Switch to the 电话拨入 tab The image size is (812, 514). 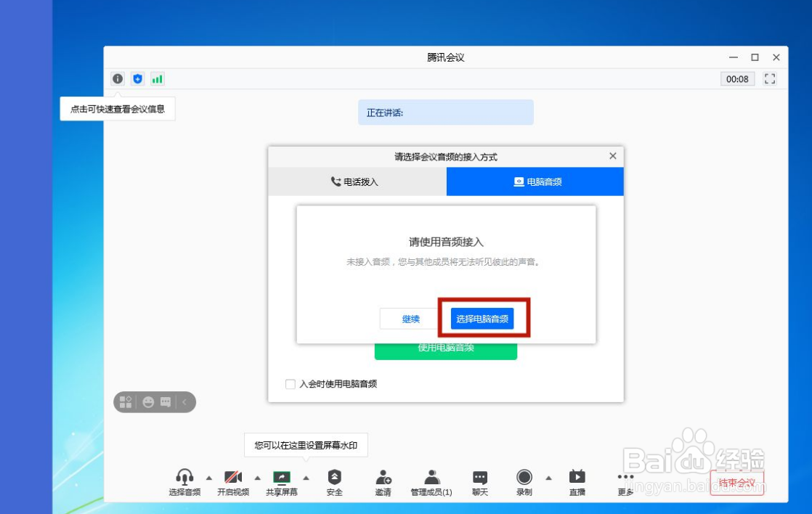[357, 181]
